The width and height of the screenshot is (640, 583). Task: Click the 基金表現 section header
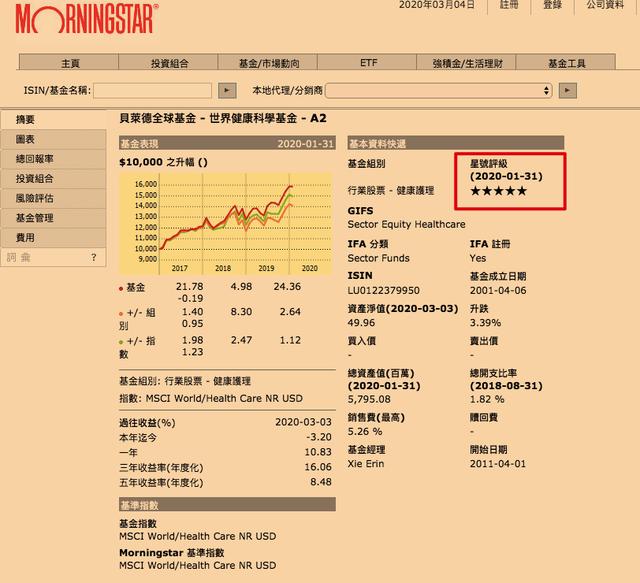coord(227,143)
